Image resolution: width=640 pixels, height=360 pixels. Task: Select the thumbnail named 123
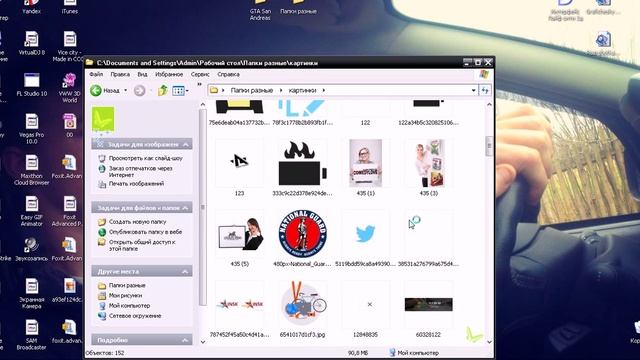tap(239, 163)
